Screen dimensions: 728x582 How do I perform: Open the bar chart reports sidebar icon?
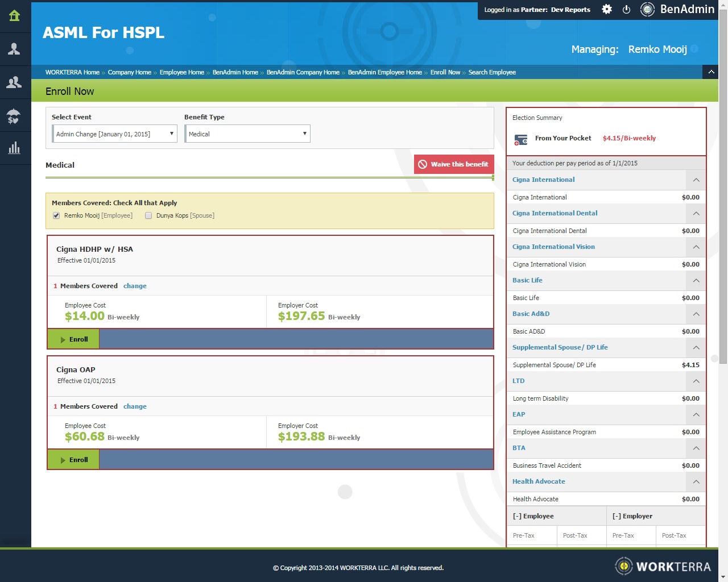[x=15, y=148]
